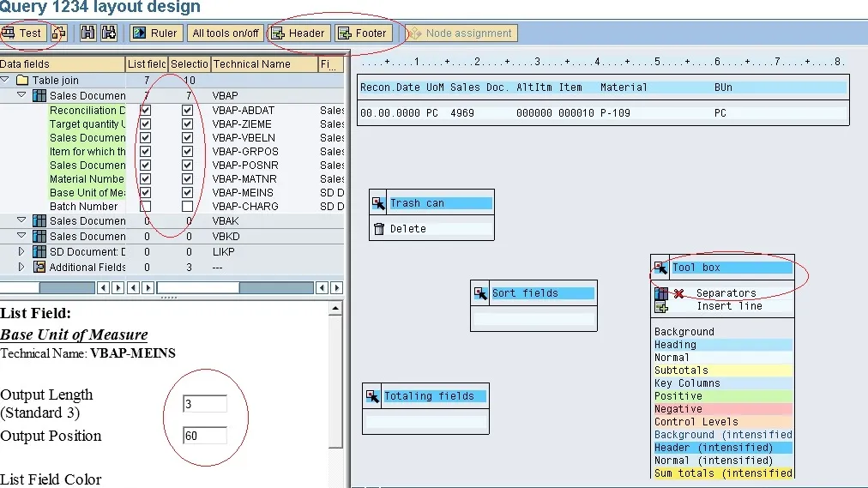This screenshot has width=868, height=488.
Task: Click the Selectio column header
Action: pyautogui.click(x=189, y=64)
